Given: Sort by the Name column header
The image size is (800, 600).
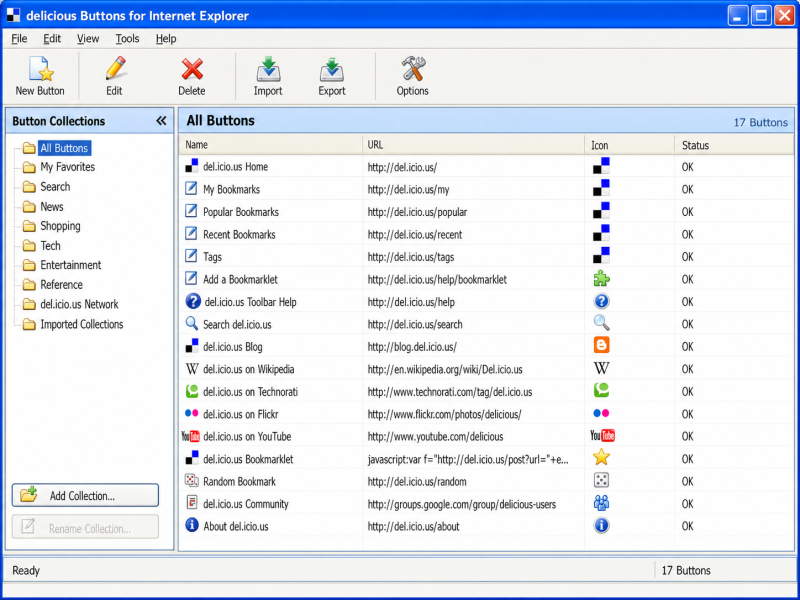Looking at the screenshot, I should pyautogui.click(x=270, y=145).
